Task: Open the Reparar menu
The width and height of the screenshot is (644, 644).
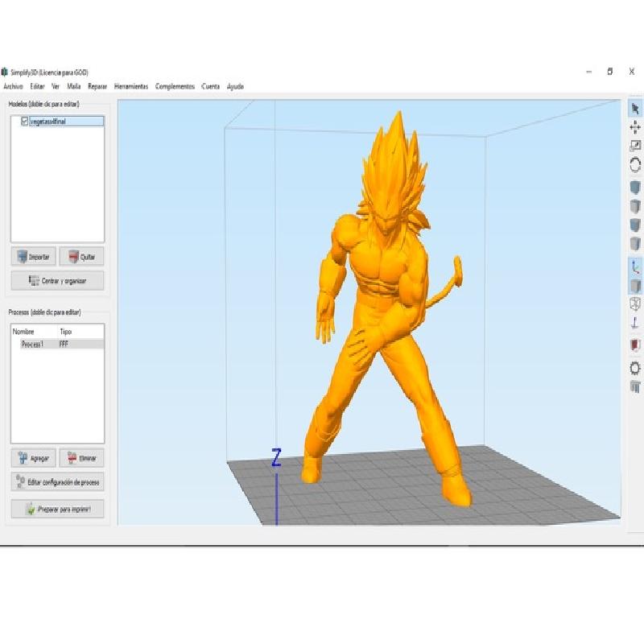Action: pos(97,86)
